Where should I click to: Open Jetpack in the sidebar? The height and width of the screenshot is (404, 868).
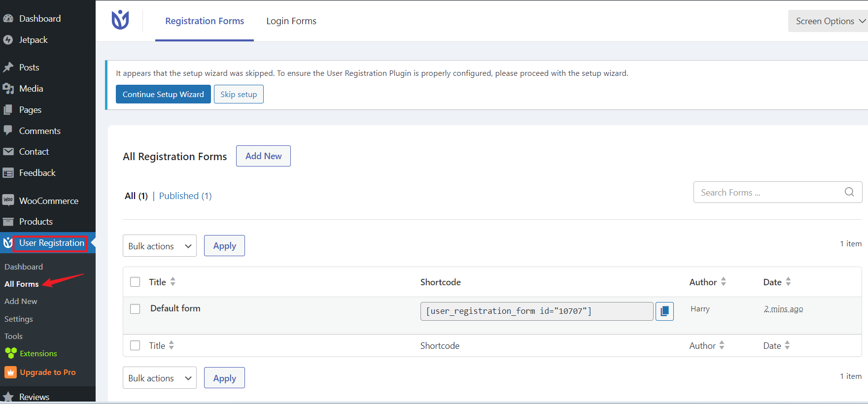click(x=33, y=40)
